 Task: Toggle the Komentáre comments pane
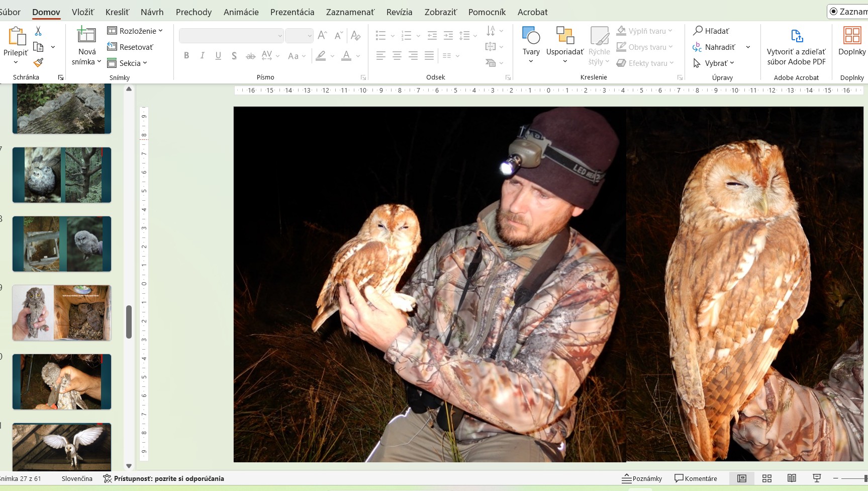696,478
